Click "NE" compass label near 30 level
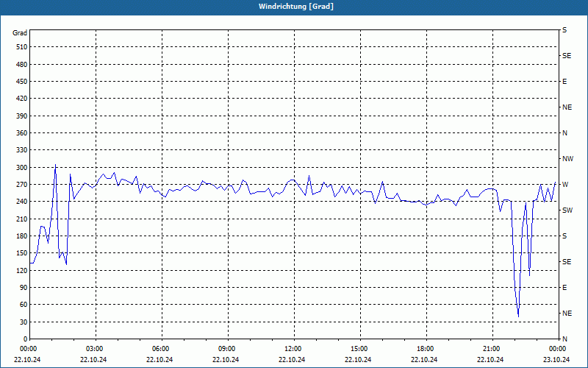588x368 pixels. [567, 314]
